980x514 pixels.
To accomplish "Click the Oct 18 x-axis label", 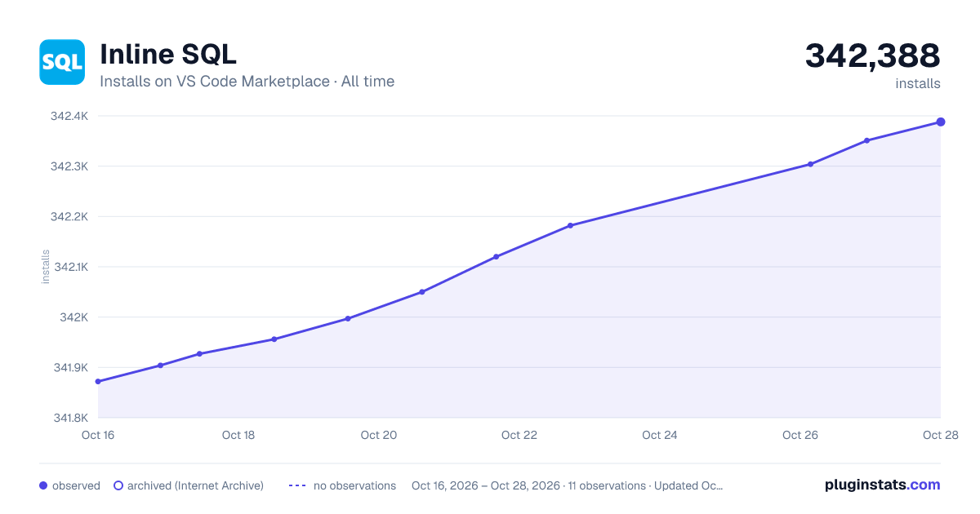I will coord(238,435).
